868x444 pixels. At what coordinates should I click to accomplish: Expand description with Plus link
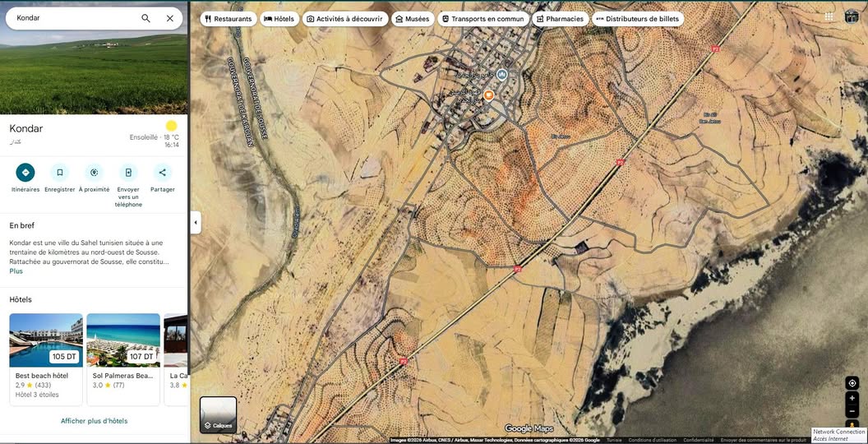coord(16,271)
